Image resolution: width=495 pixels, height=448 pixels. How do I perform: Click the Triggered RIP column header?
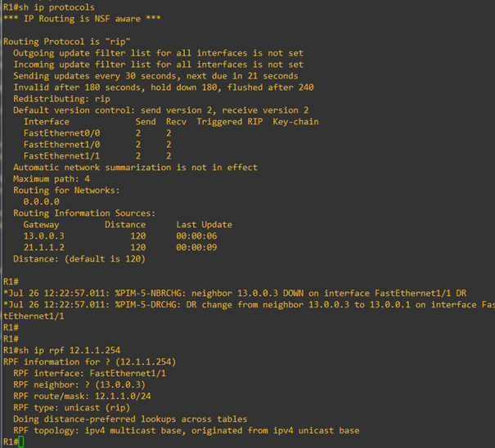pyautogui.click(x=230, y=122)
